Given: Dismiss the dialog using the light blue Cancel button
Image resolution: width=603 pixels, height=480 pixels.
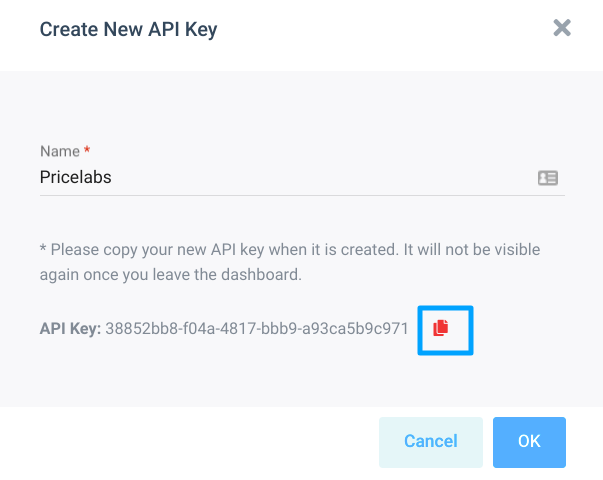Looking at the screenshot, I should point(431,442).
